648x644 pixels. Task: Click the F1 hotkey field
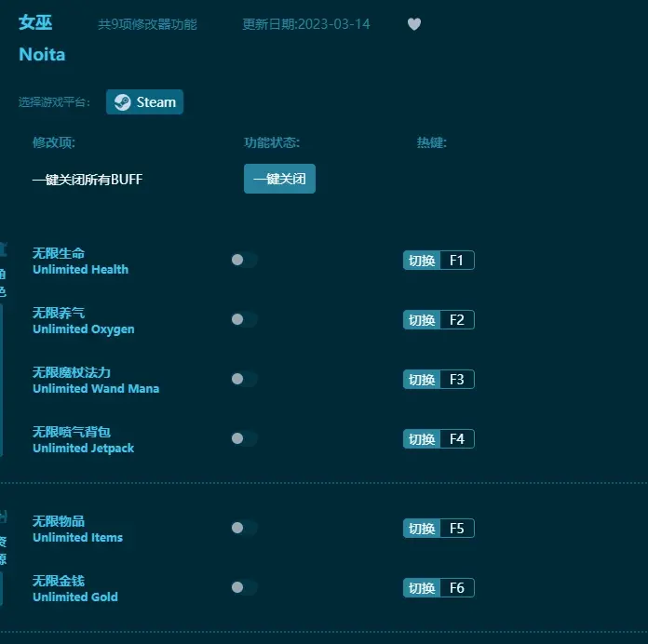pos(456,261)
